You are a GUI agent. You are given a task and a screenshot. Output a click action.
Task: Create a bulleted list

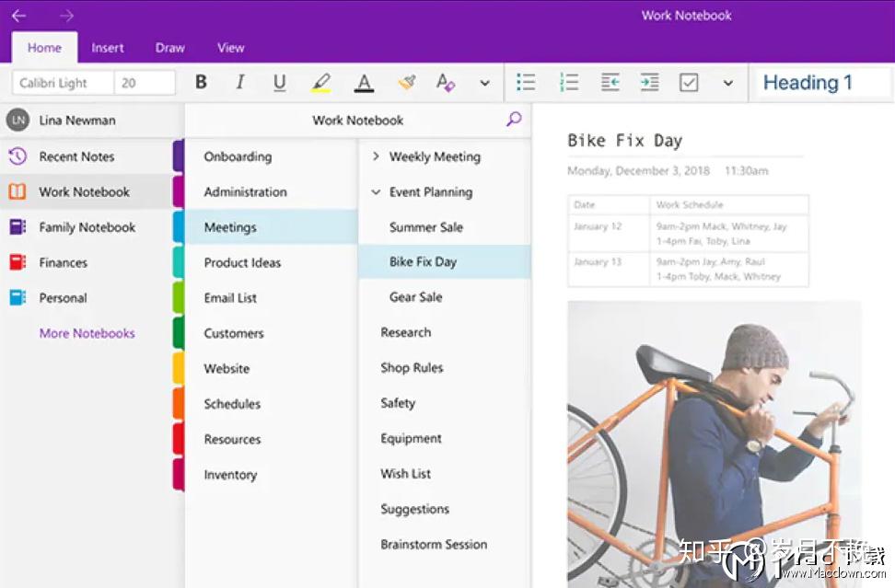526,82
